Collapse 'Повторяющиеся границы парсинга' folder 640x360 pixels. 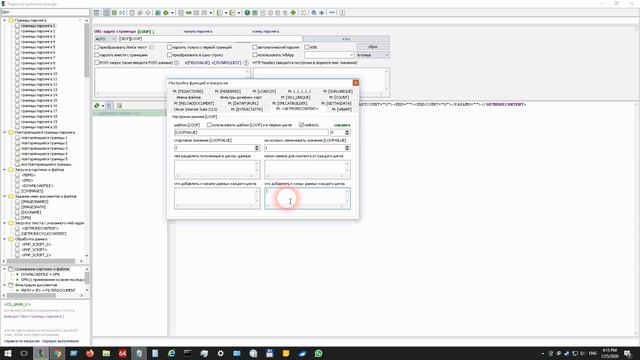[4, 132]
